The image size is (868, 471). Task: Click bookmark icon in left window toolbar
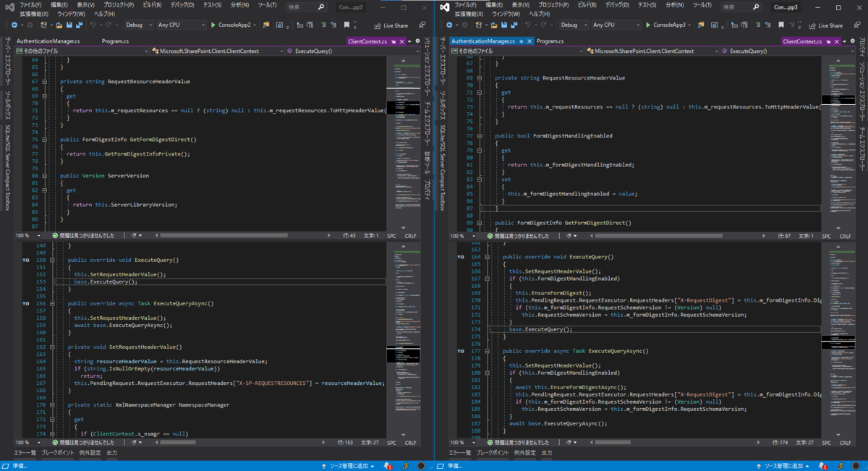(x=346, y=25)
